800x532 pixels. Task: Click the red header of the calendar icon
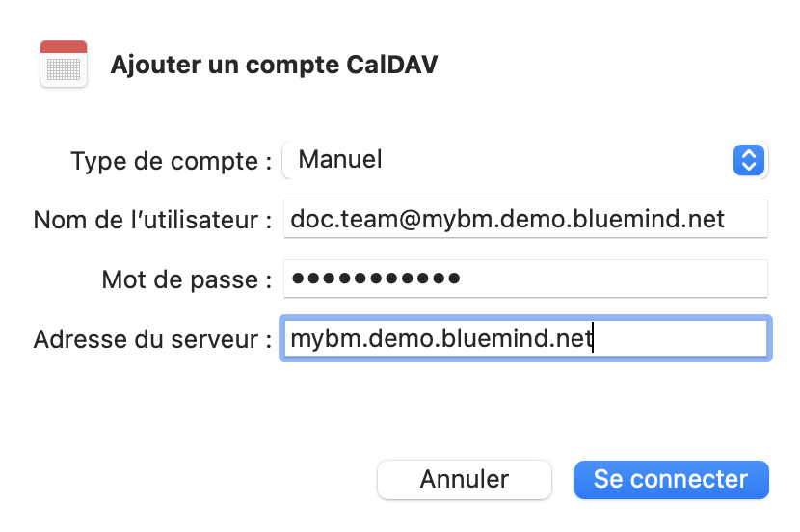click(64, 47)
